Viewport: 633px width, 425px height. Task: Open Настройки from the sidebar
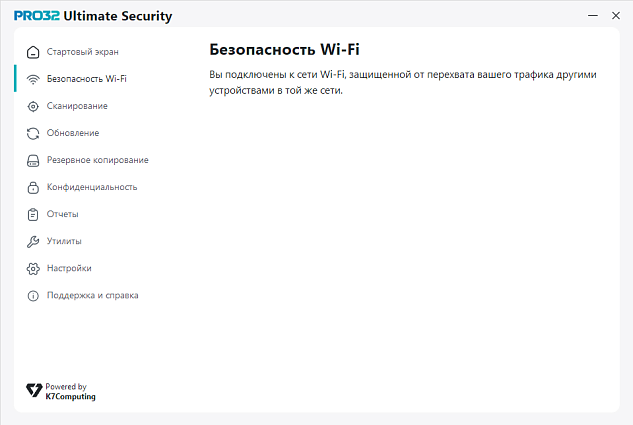[x=69, y=268]
